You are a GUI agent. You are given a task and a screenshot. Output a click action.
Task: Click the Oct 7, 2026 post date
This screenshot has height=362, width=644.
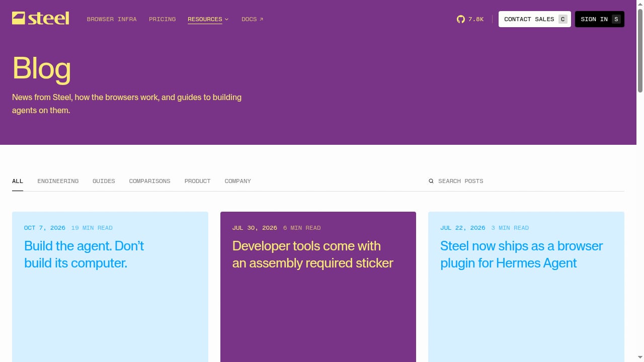coord(45,228)
